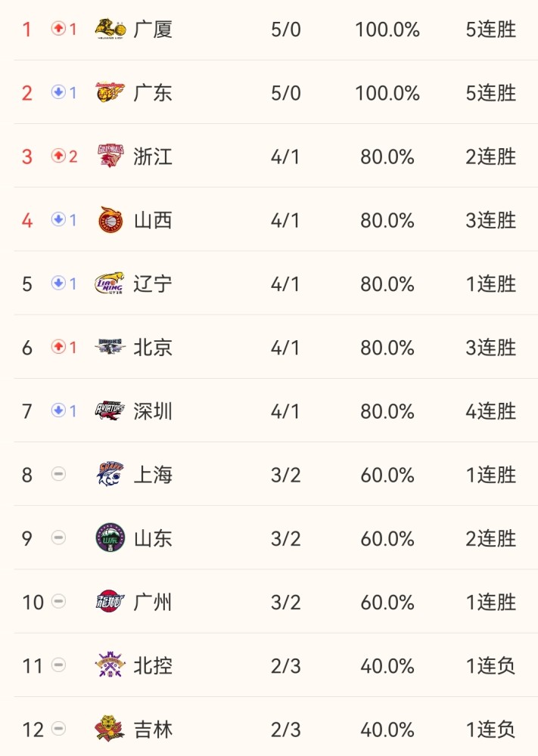Click the 辽宁 team logo
This screenshot has width=538, height=756.
(x=110, y=283)
